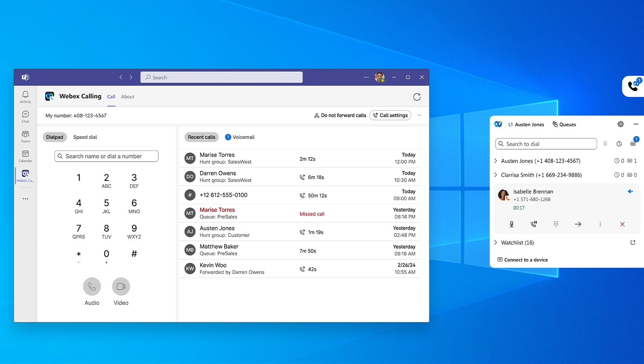Screen dimensions: 644x364
Task: Click Search name or dial a number field
Action: (x=106, y=156)
